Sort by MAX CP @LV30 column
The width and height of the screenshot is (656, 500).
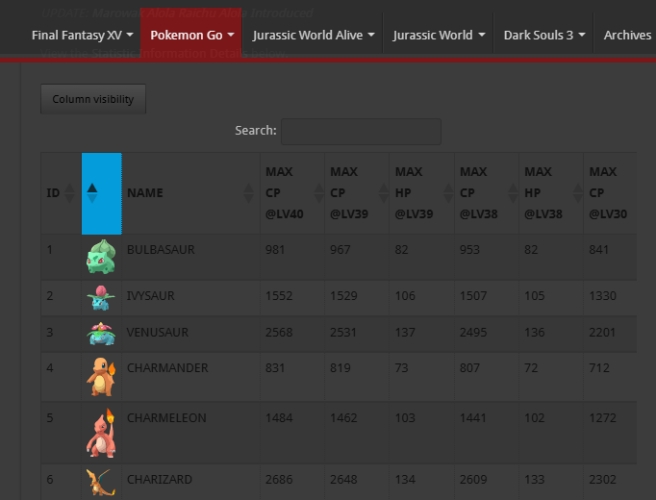click(x=610, y=193)
